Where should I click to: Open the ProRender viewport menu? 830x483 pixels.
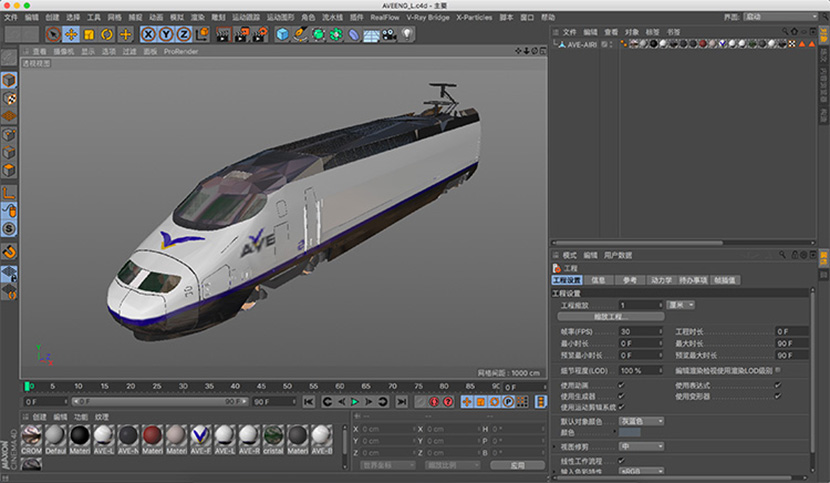pos(181,51)
